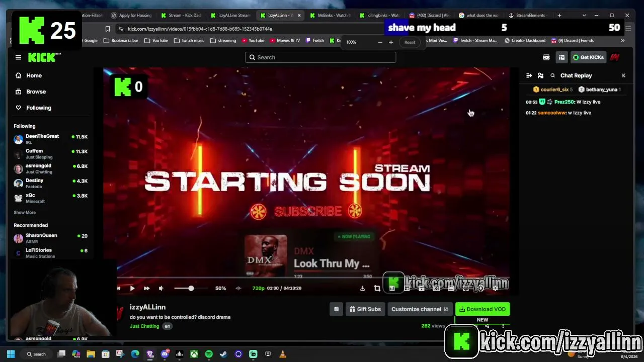Image resolution: width=644 pixels, height=362 pixels.
Task: Bookmark this page with bookmark icon
Action: (107, 29)
